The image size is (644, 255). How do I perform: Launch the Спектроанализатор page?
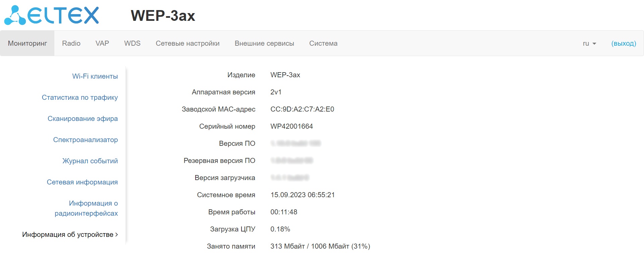(x=85, y=140)
